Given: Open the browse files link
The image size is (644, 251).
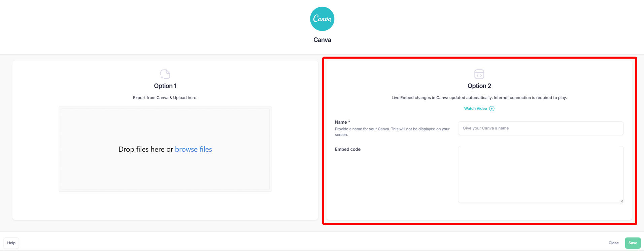Looking at the screenshot, I should click(193, 149).
